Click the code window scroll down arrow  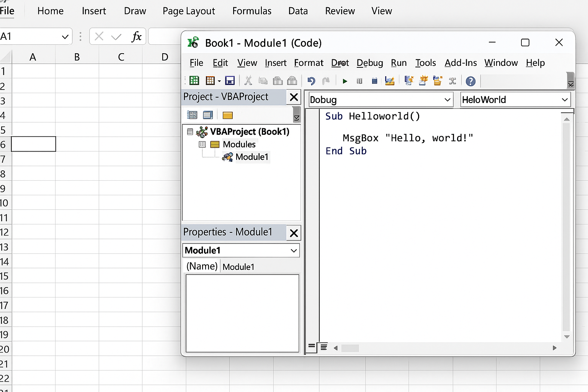click(x=567, y=337)
